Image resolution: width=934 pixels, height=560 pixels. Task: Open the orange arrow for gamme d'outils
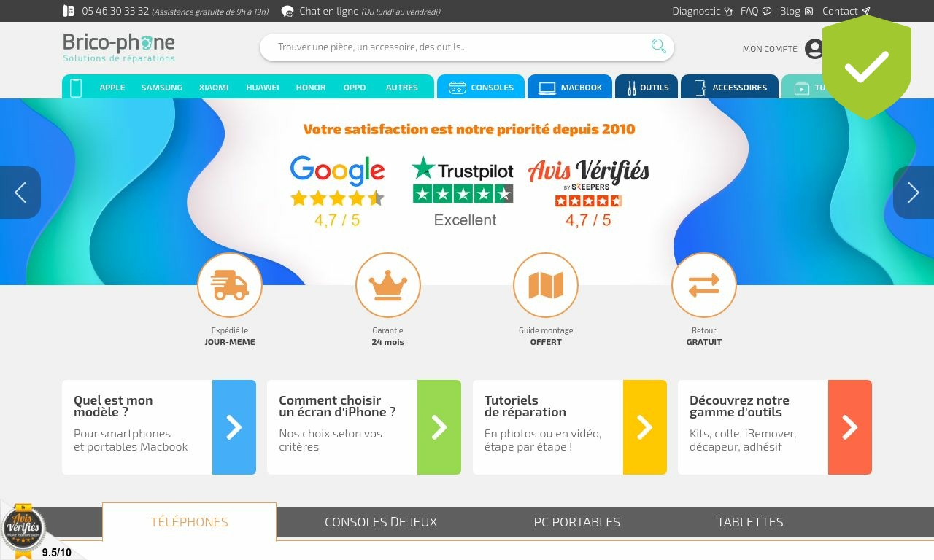click(850, 427)
